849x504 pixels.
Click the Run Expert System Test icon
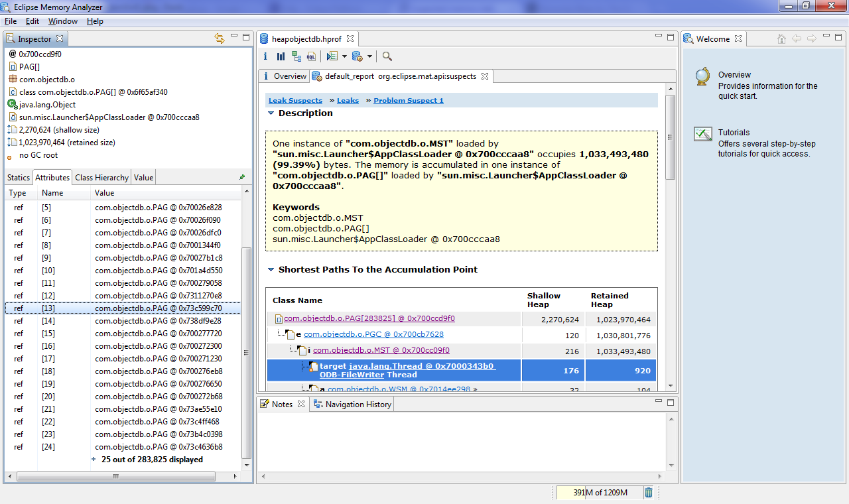[x=332, y=56]
